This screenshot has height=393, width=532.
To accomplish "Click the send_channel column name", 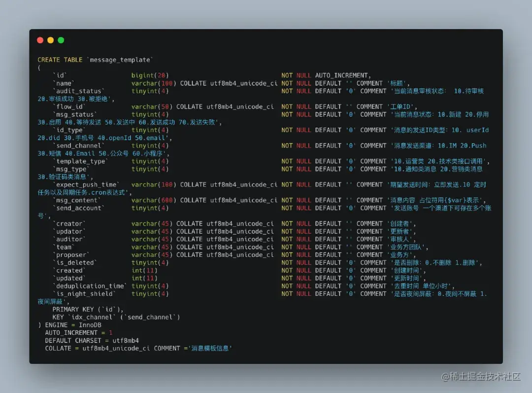I will (x=79, y=146).
